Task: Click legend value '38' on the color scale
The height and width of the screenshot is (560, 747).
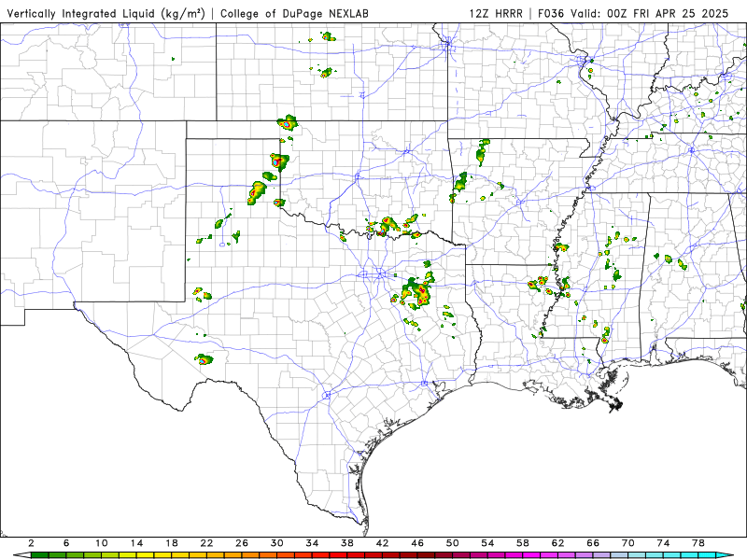Action: click(347, 543)
